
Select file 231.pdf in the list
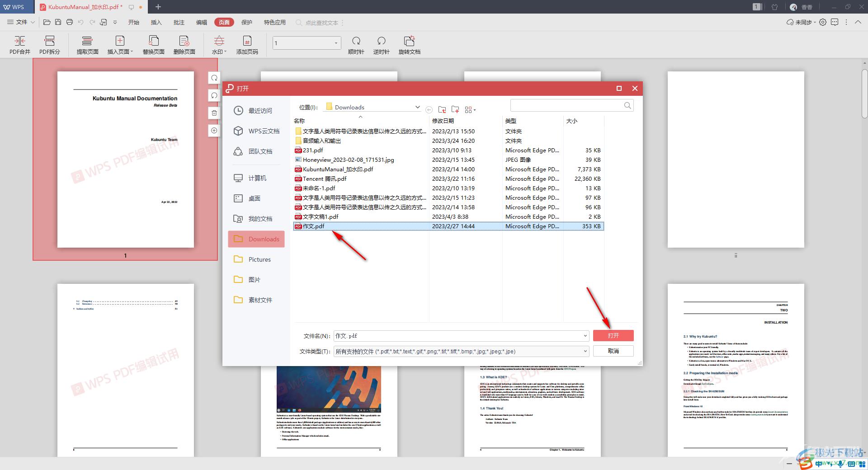click(x=448, y=150)
